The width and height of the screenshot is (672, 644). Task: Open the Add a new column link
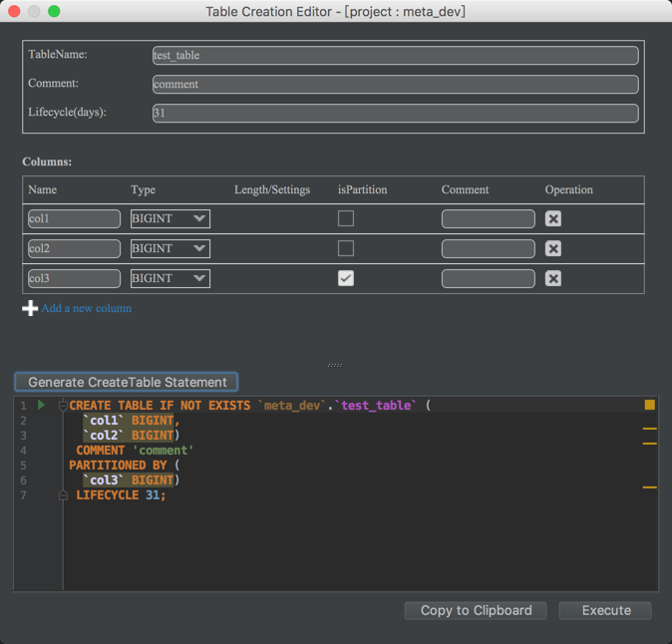[x=87, y=309]
